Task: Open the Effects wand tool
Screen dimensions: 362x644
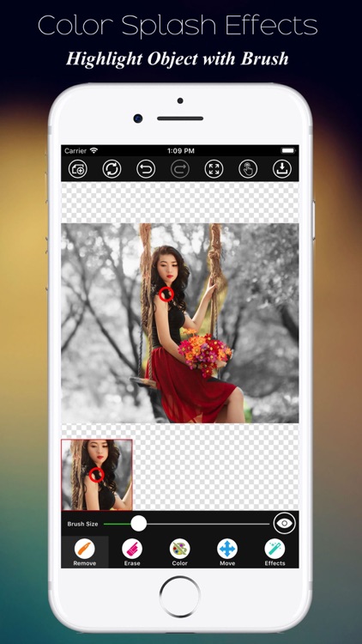Action: tap(275, 552)
